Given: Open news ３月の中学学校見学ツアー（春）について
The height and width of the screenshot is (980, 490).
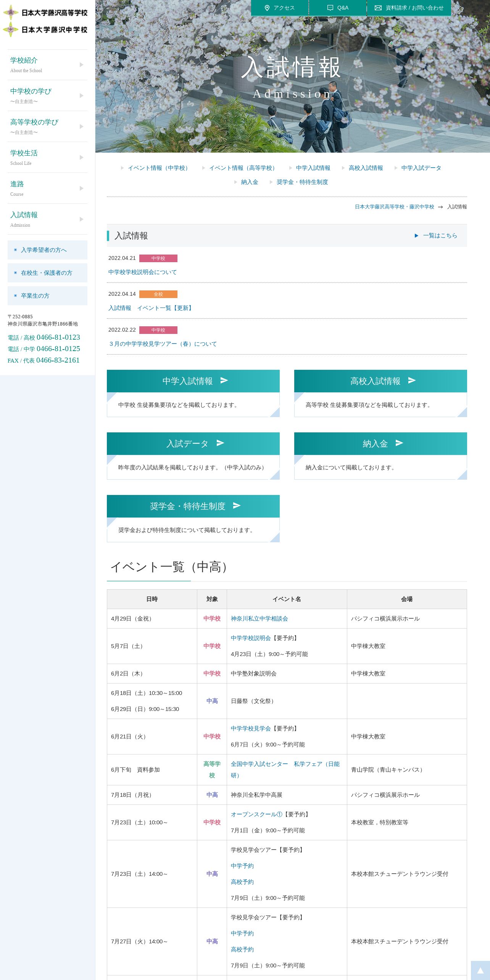Looking at the screenshot, I should pos(163,344).
